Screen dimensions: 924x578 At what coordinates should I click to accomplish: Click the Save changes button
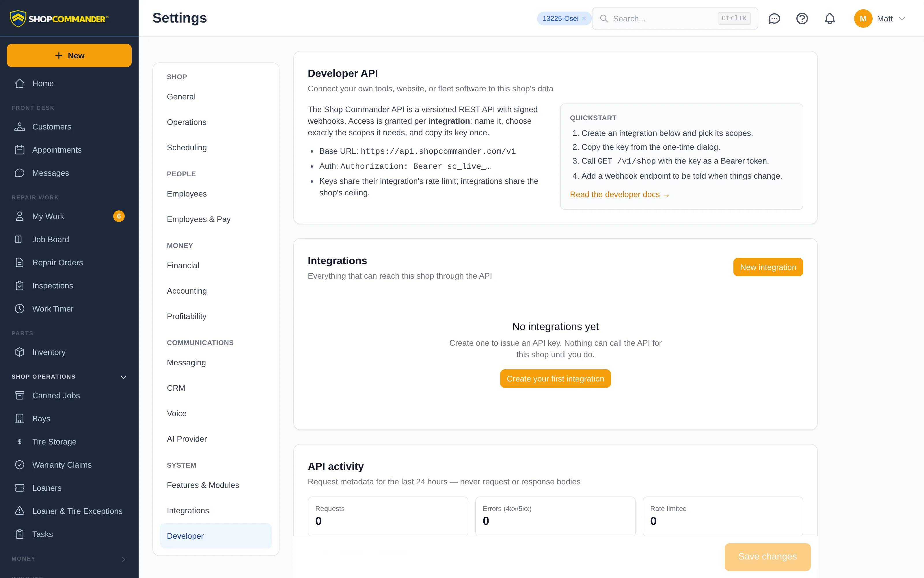[767, 557]
